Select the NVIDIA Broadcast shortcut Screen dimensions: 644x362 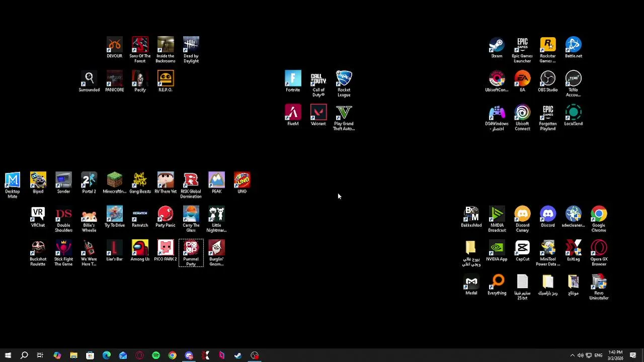[497, 219]
